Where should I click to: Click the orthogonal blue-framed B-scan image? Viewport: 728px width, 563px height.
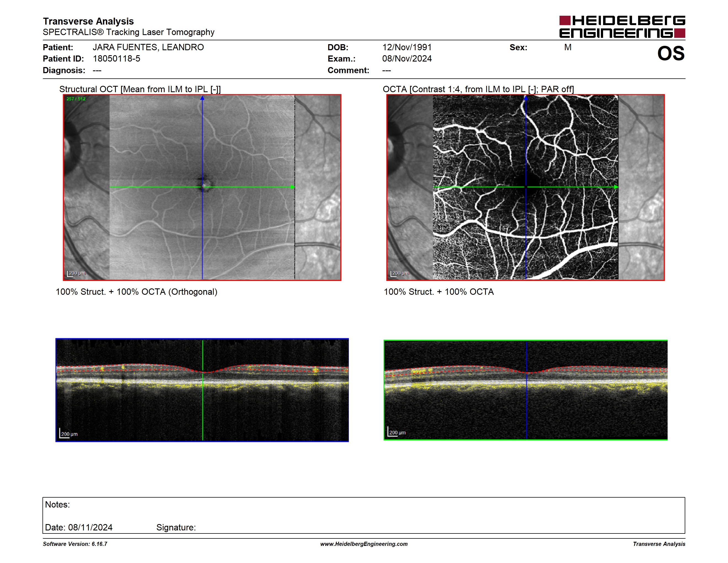[202, 390]
